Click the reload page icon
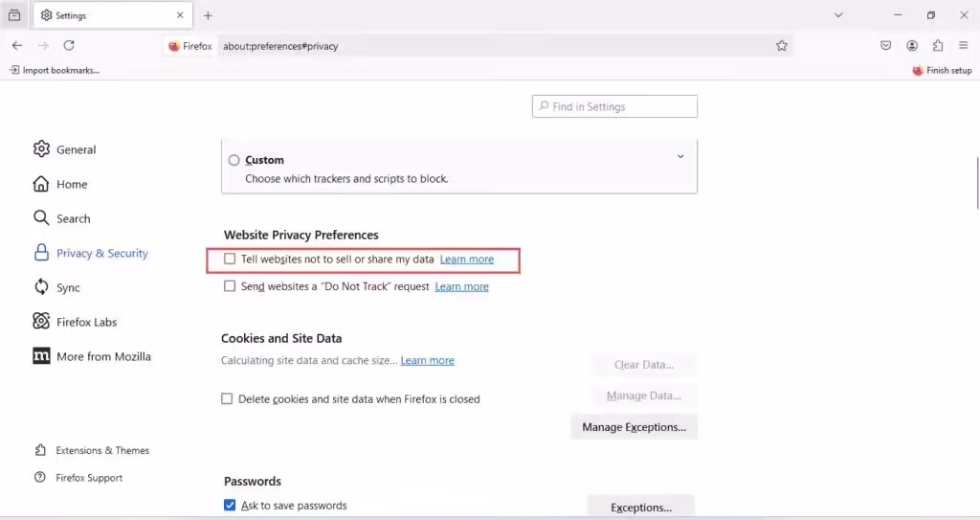Screen dimensions: 980x520 [x=69, y=46]
